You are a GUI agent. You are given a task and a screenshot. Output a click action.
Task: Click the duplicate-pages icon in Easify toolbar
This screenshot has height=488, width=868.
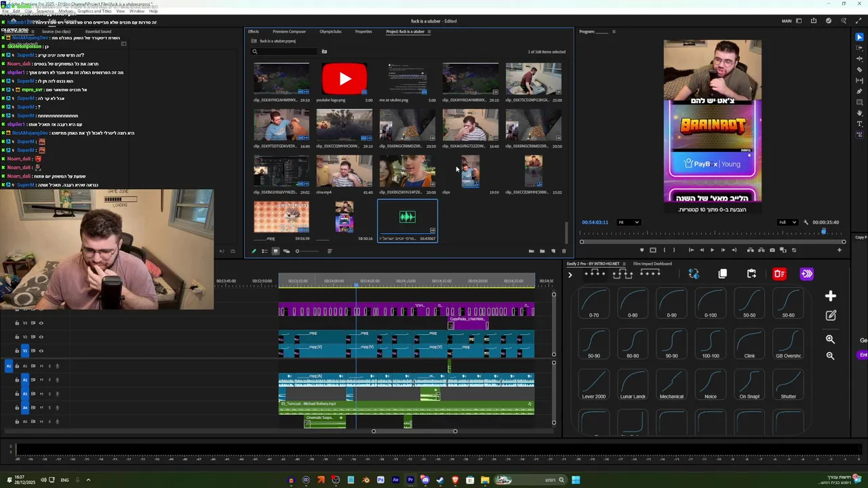pos(722,274)
